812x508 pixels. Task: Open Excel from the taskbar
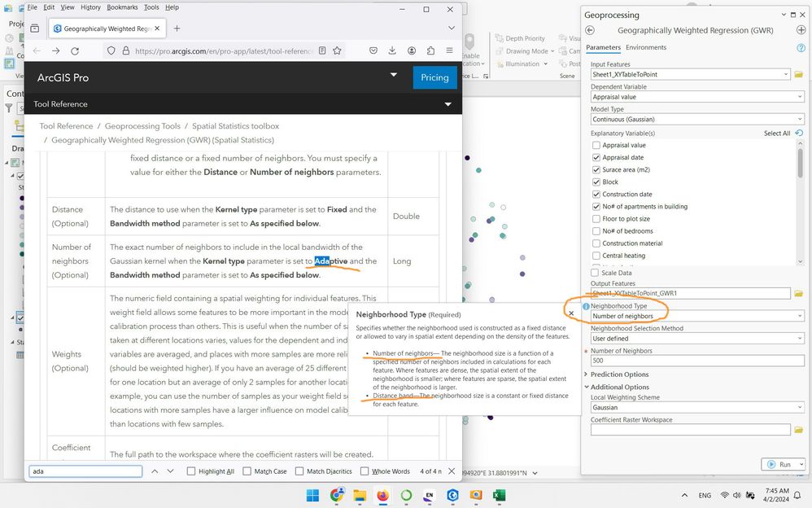click(x=499, y=496)
